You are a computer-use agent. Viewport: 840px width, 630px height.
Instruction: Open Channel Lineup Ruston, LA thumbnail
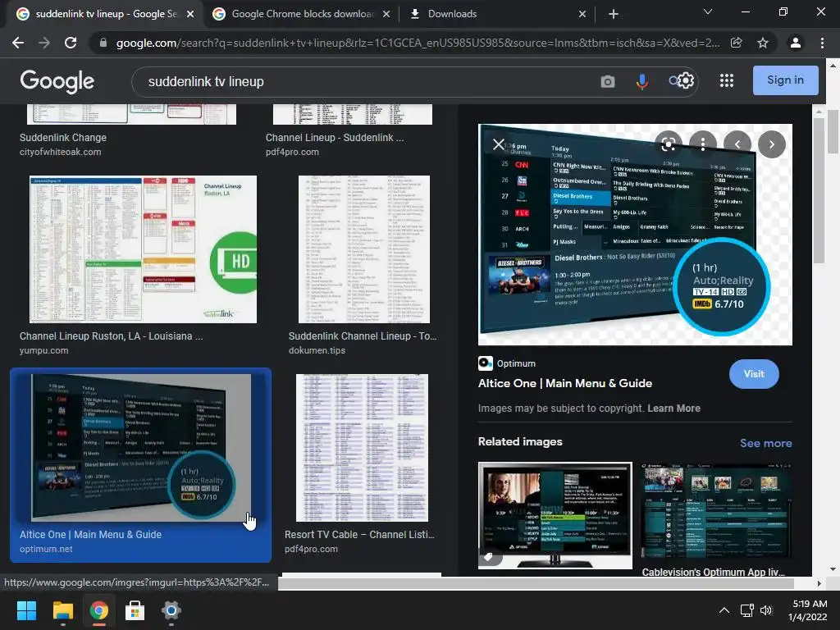pos(143,249)
